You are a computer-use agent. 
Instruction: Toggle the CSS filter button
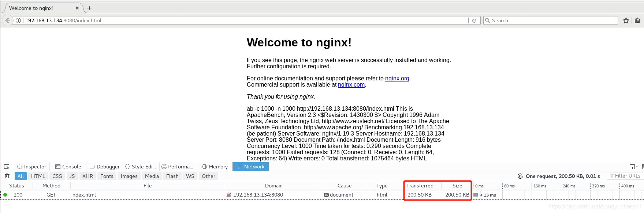coord(57,176)
